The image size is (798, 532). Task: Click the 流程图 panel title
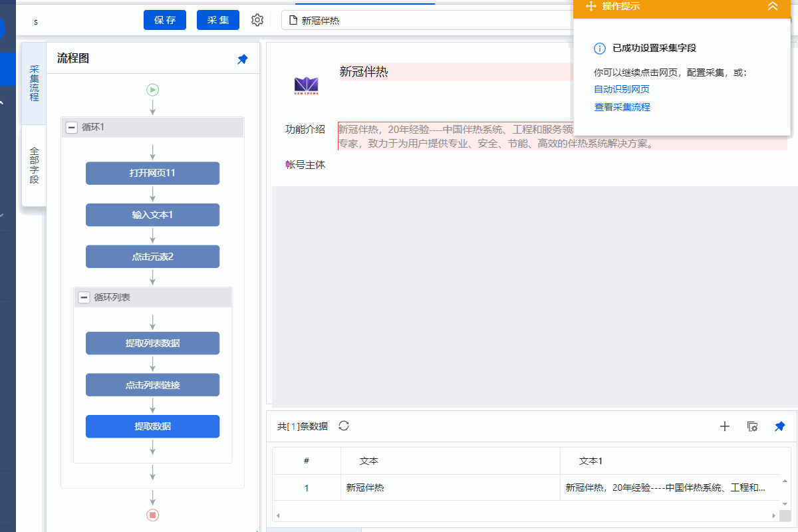pos(73,59)
